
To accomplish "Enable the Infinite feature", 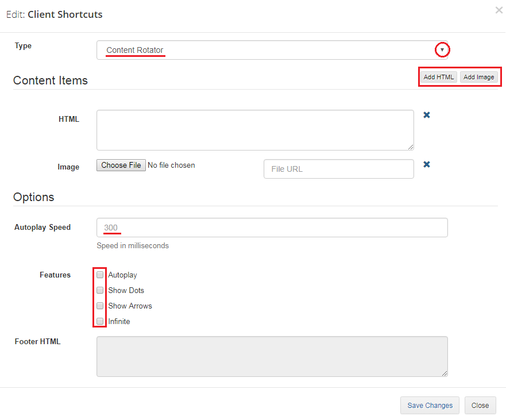I will point(100,321).
